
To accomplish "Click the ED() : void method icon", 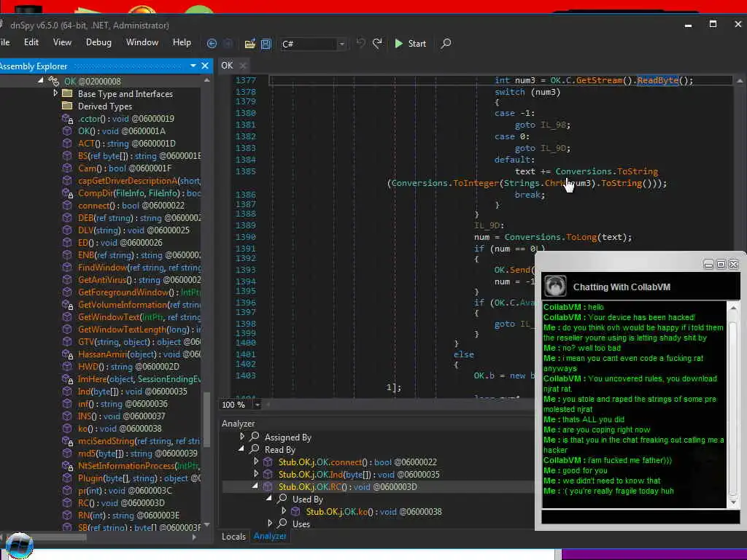I will pos(67,242).
